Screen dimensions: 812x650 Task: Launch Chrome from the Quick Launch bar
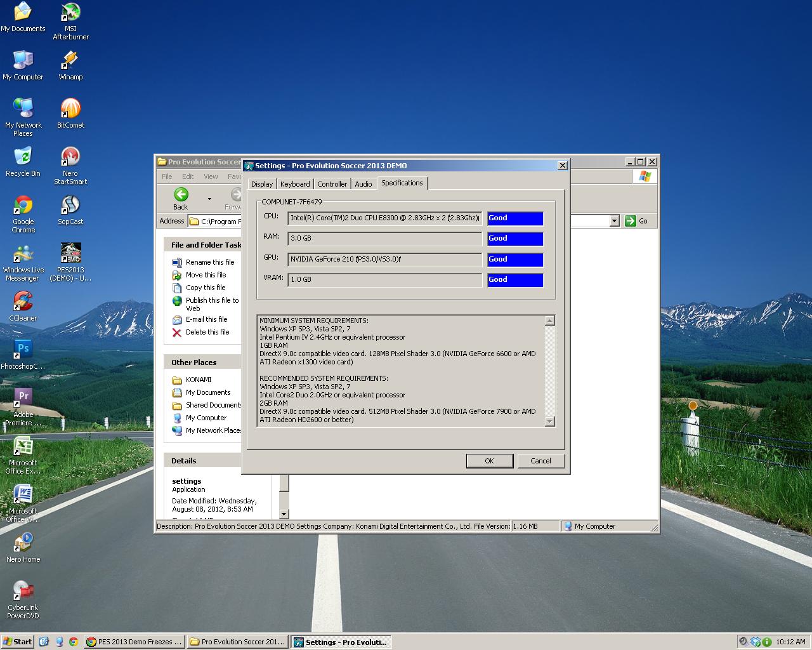(74, 642)
